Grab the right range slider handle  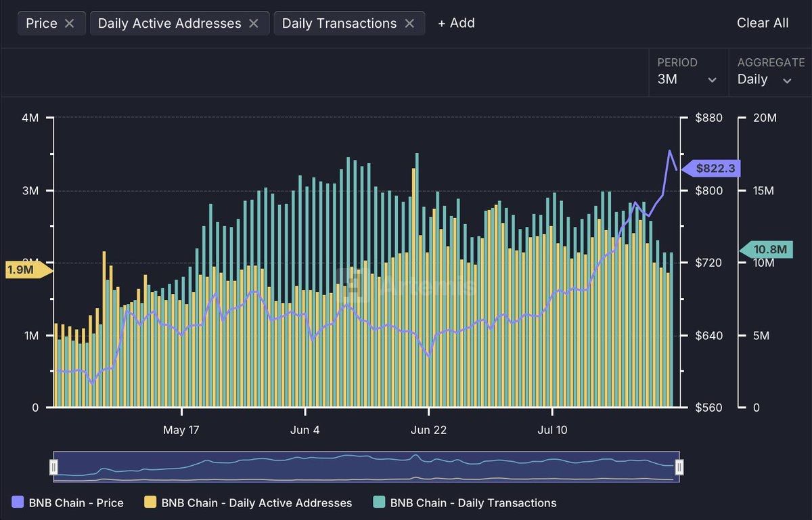tap(679, 467)
